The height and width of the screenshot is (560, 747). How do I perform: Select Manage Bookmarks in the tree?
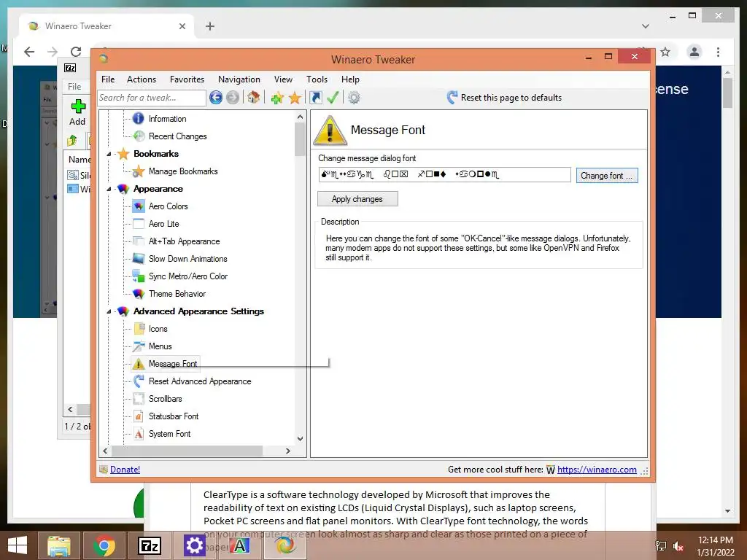click(183, 171)
